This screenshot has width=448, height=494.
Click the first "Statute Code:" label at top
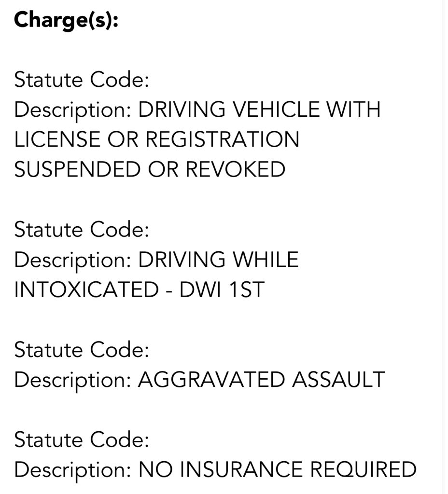(82, 80)
